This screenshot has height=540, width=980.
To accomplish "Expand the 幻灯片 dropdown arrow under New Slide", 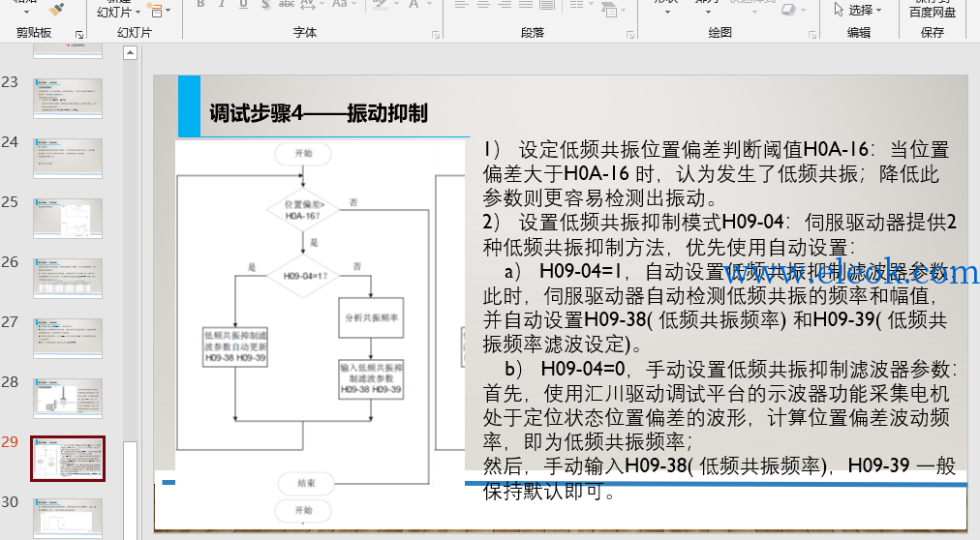I will 138,12.
